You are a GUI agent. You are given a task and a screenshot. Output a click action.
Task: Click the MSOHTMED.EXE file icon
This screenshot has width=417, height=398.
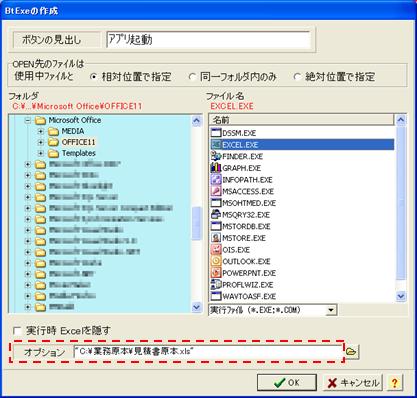point(216,203)
